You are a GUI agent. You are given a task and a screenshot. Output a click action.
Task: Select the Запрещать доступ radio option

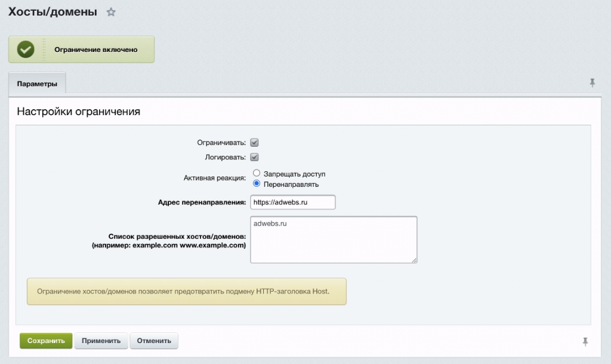pyautogui.click(x=257, y=174)
